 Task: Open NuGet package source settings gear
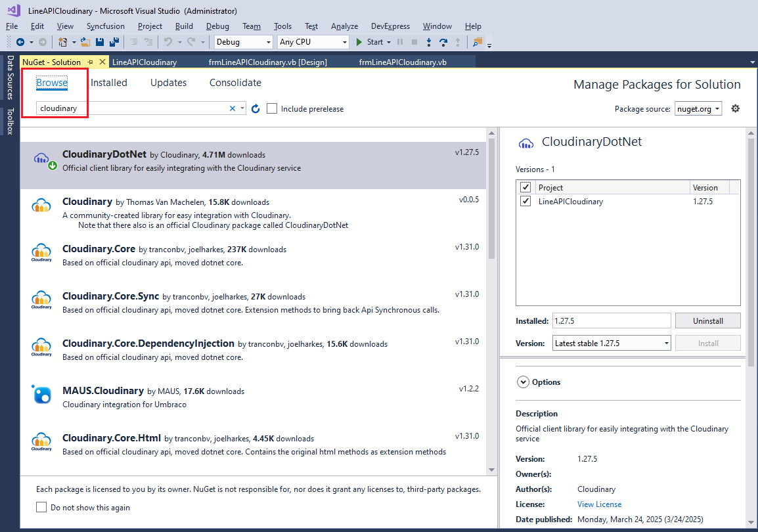[735, 109]
